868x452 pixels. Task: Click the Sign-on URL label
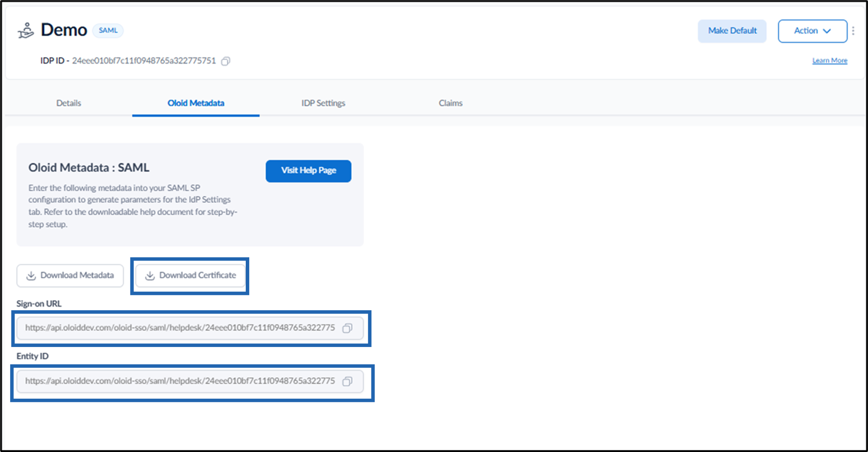point(39,304)
